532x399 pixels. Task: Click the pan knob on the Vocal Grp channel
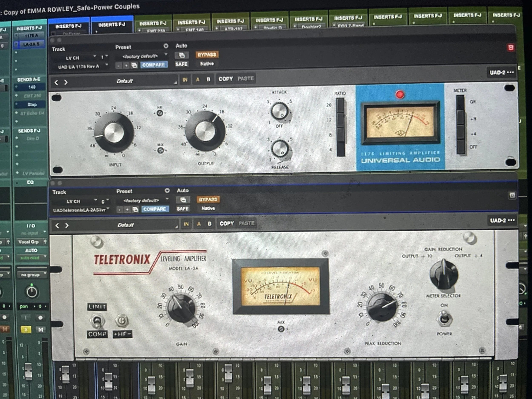click(32, 292)
